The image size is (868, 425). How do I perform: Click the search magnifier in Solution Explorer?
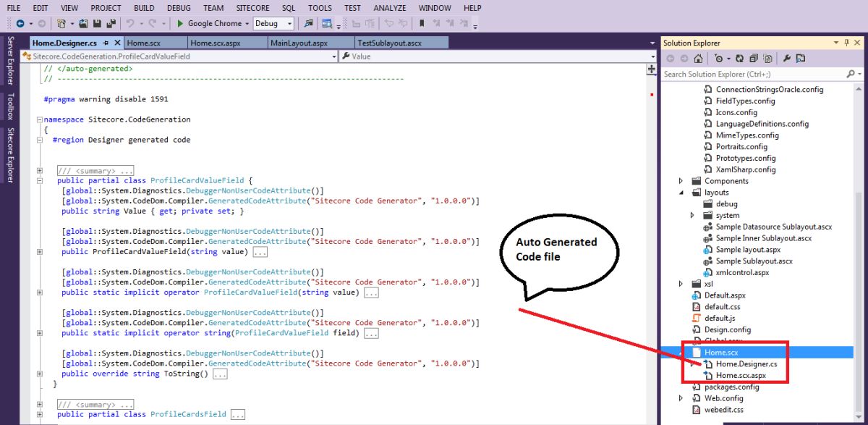pos(851,74)
